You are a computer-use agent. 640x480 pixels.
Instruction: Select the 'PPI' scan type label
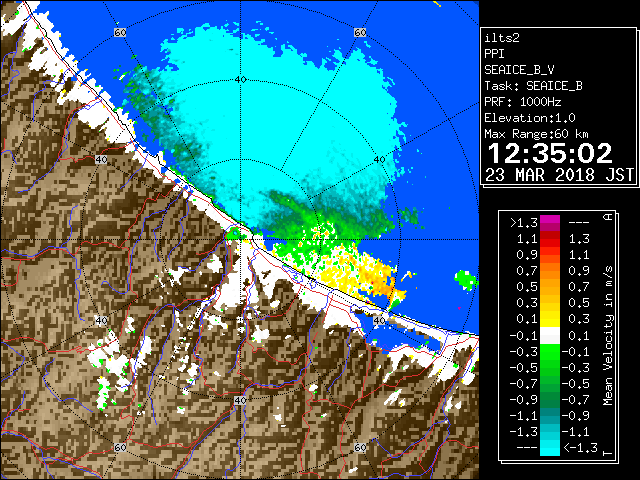coord(494,54)
